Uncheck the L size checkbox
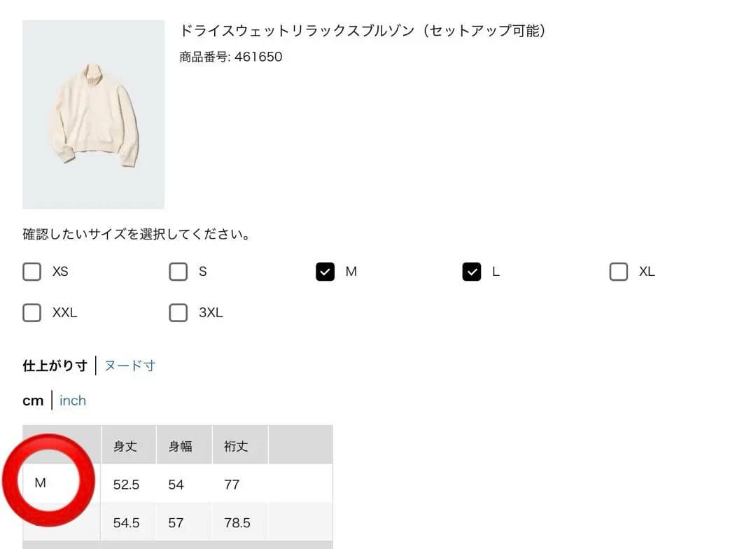Screen dimensions: 756x549 [x=472, y=272]
